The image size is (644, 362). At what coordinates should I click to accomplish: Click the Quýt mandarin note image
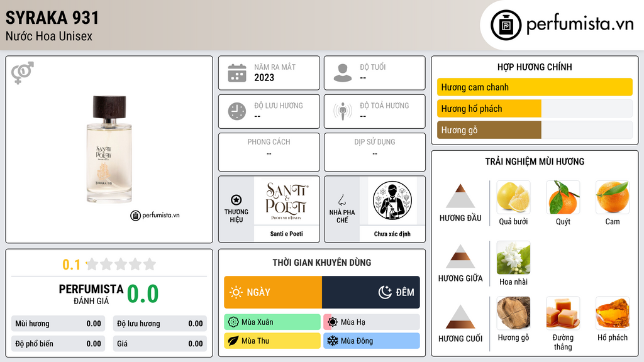pyautogui.click(x=563, y=197)
